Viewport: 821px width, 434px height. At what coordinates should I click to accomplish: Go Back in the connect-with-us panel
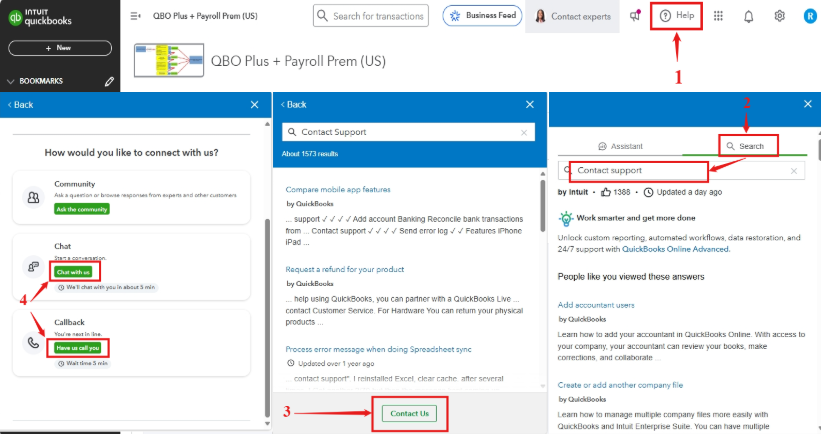point(20,105)
